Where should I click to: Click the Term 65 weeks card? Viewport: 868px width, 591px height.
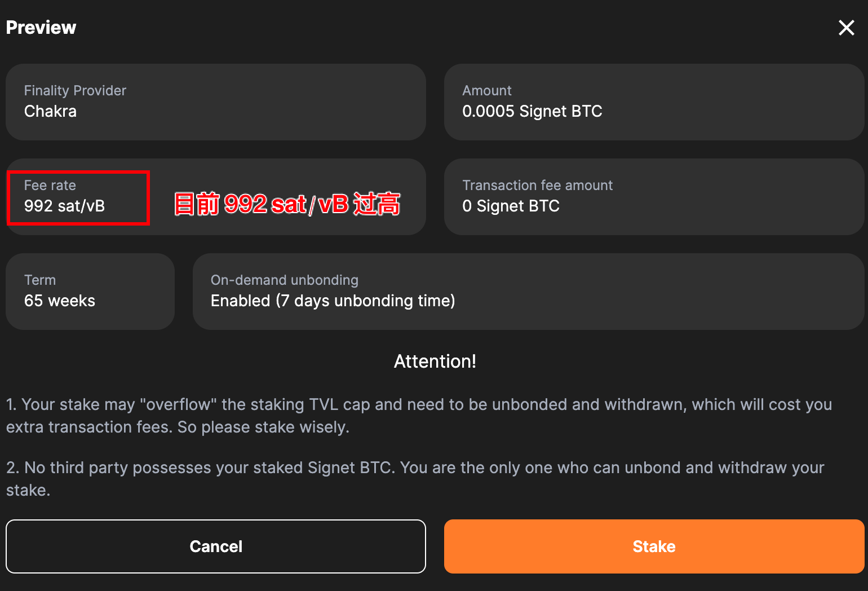tap(90, 292)
